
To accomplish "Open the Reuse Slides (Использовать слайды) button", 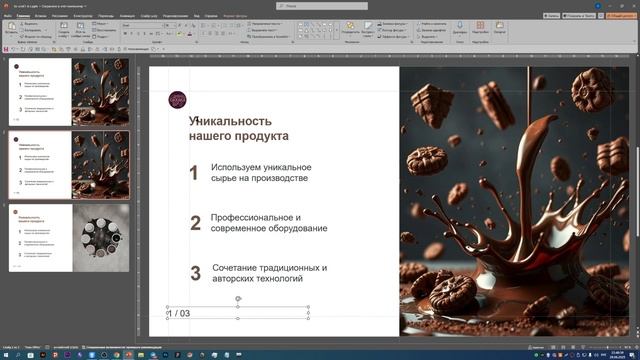I will [x=80, y=30].
